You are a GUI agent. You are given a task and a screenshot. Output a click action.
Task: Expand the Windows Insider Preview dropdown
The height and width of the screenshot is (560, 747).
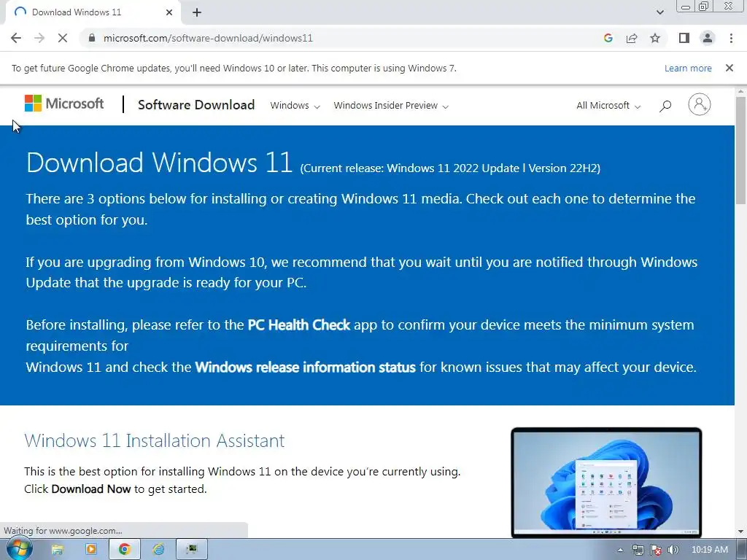coord(391,106)
